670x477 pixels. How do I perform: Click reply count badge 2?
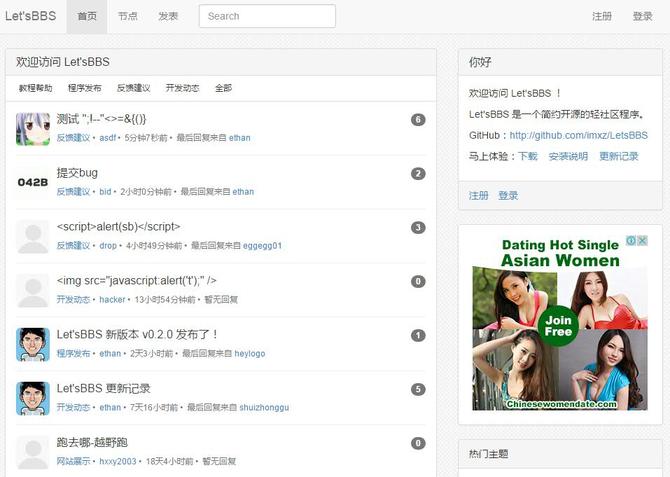tap(418, 174)
